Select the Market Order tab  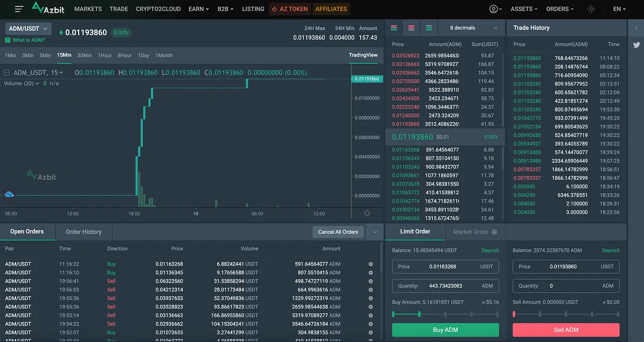475,232
